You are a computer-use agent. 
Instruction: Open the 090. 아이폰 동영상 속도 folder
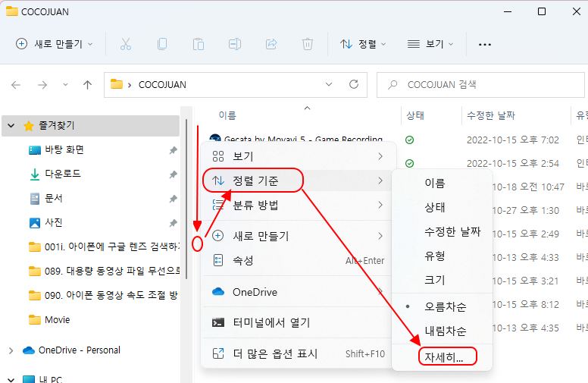[104, 296]
